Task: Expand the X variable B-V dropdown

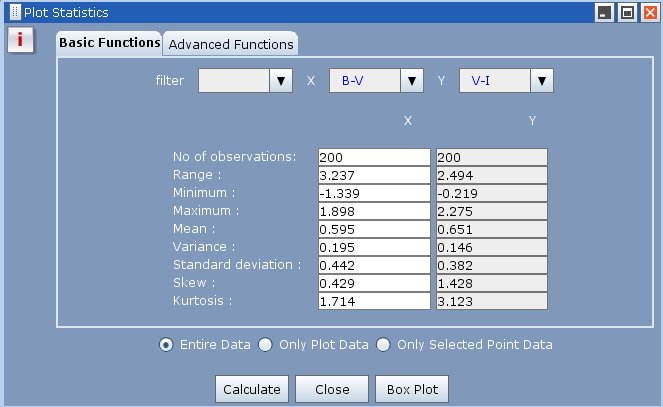Action: point(412,81)
